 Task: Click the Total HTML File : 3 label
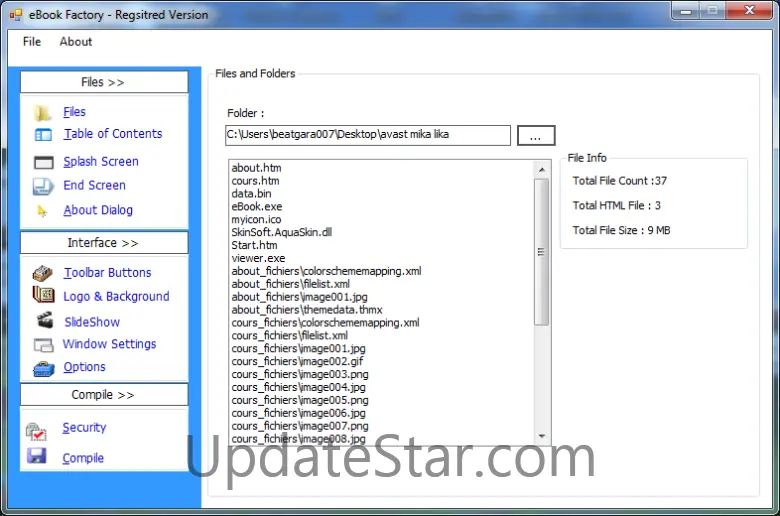point(616,206)
